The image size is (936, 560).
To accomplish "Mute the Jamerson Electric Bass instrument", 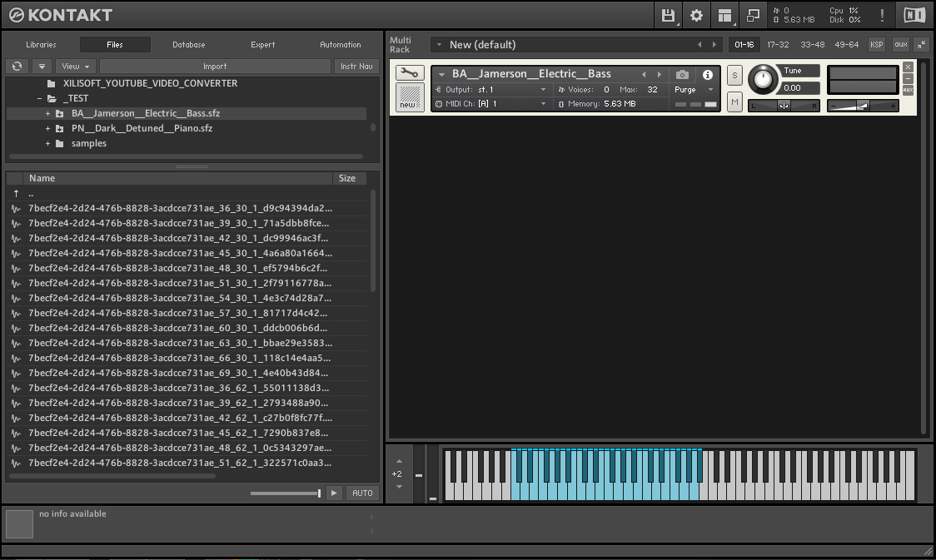I will pos(734,102).
